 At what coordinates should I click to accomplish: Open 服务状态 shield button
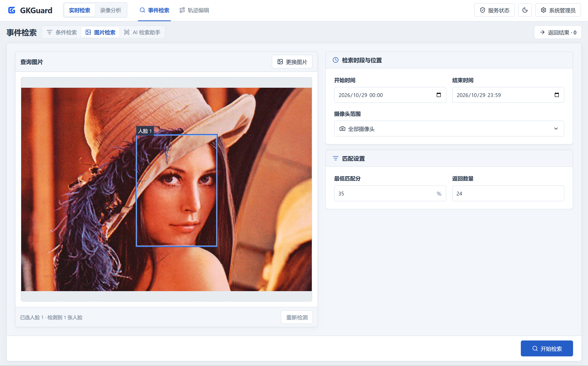click(494, 10)
